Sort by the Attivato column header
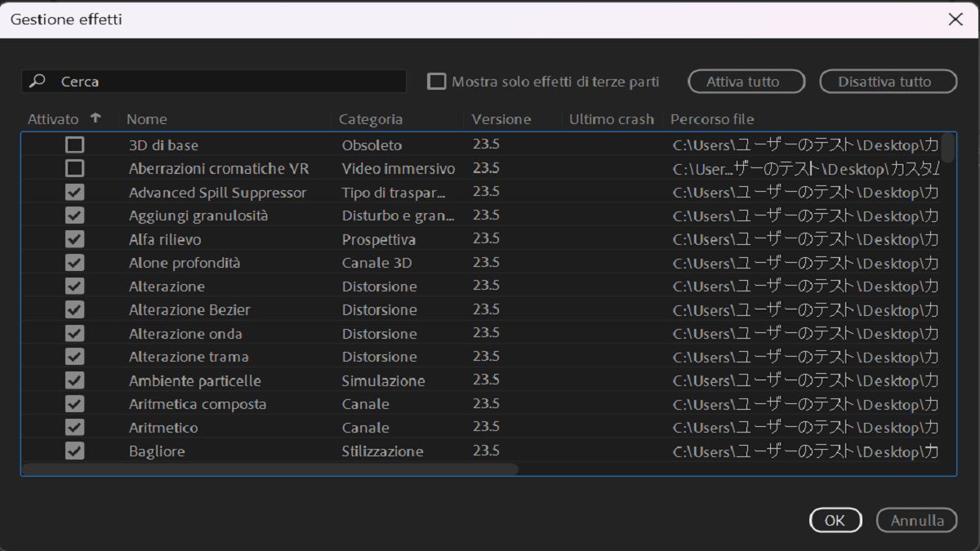The image size is (980, 551). tap(53, 119)
